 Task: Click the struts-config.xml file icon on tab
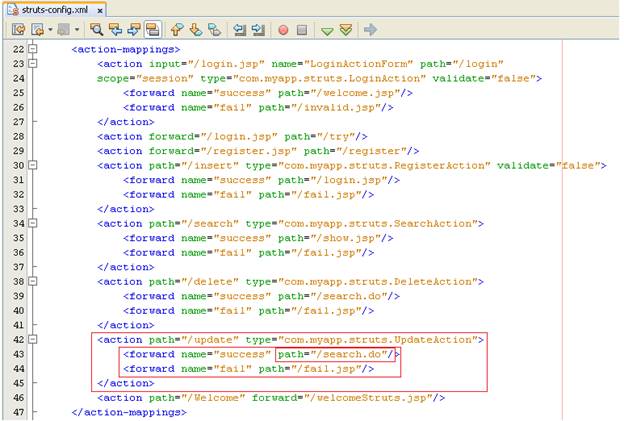click(x=13, y=10)
